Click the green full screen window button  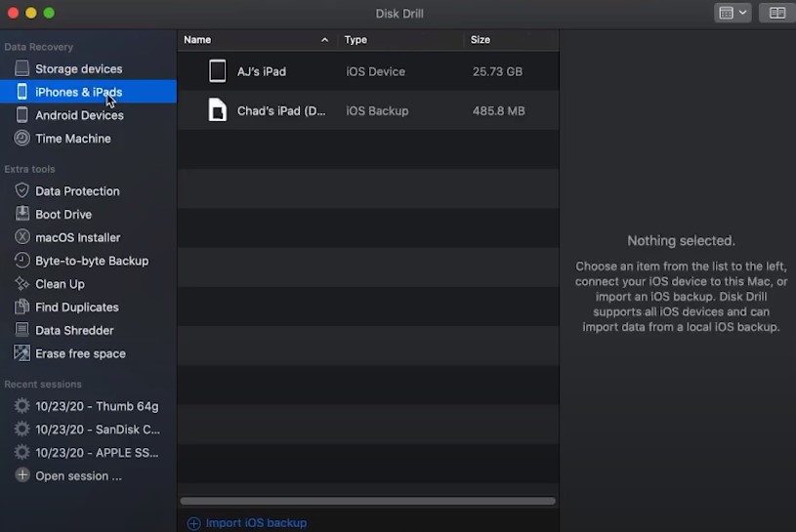[49, 13]
